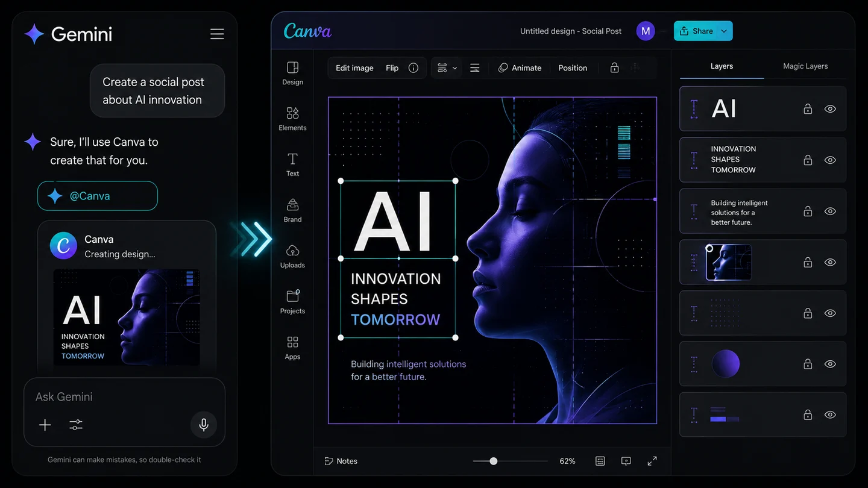This screenshot has height=488, width=868.
Task: Hide the AI text layer
Action: pyautogui.click(x=830, y=109)
